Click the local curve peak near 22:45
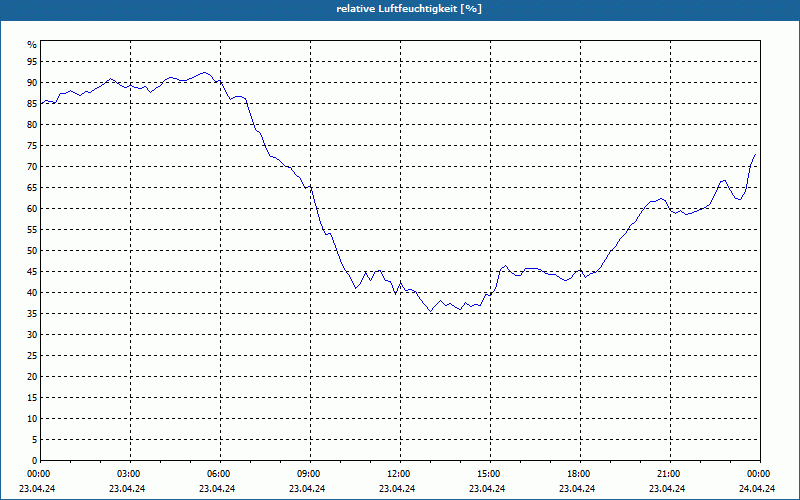 [x=723, y=180]
